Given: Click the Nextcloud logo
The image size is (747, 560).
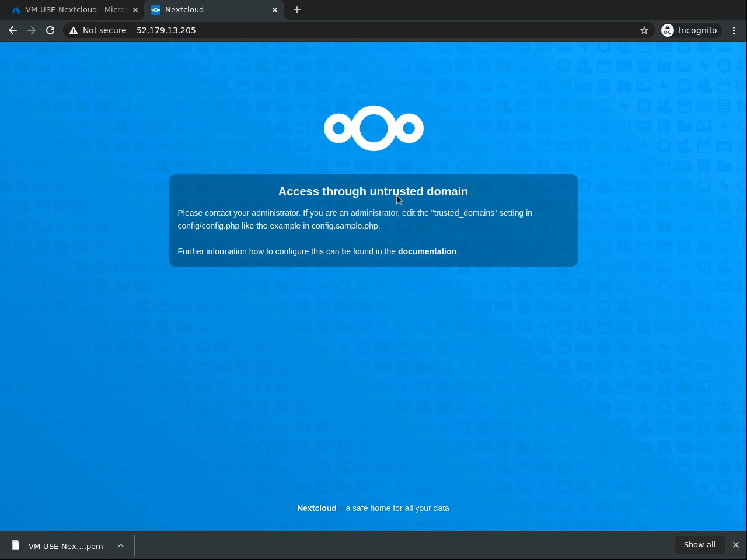Looking at the screenshot, I should click(373, 128).
